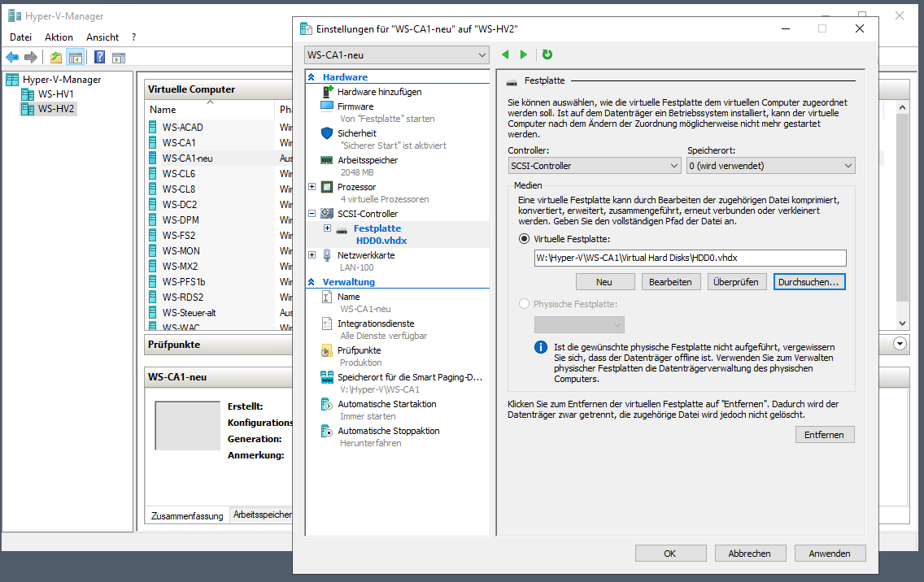Select the Virtuelle Festplatte radio button
Screen dimensions: 924x582
pos(524,239)
